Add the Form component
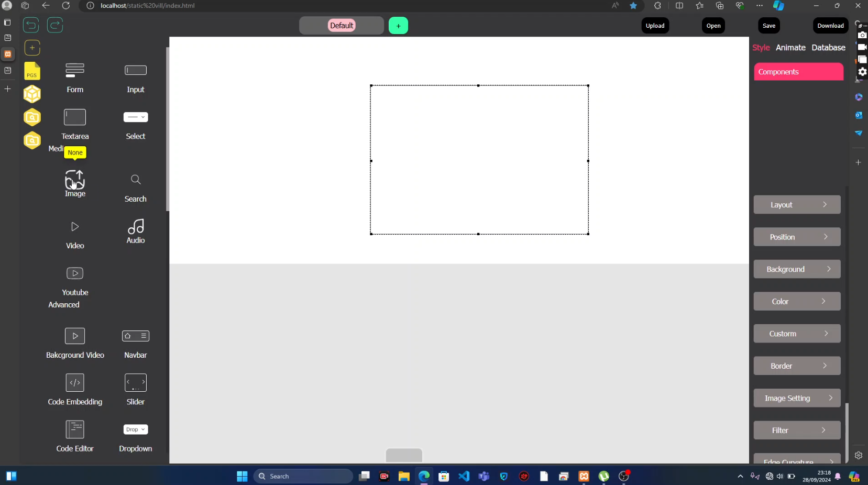 pyautogui.click(x=75, y=78)
